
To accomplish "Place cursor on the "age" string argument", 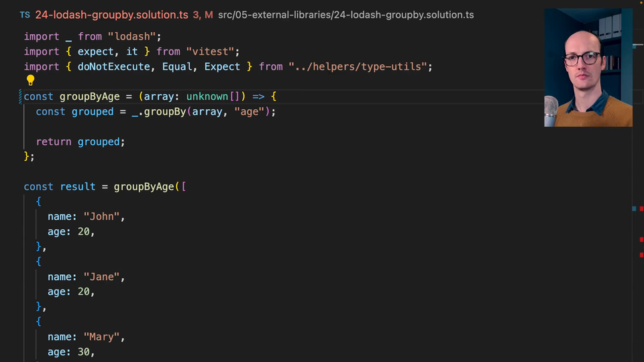I will [x=249, y=112].
